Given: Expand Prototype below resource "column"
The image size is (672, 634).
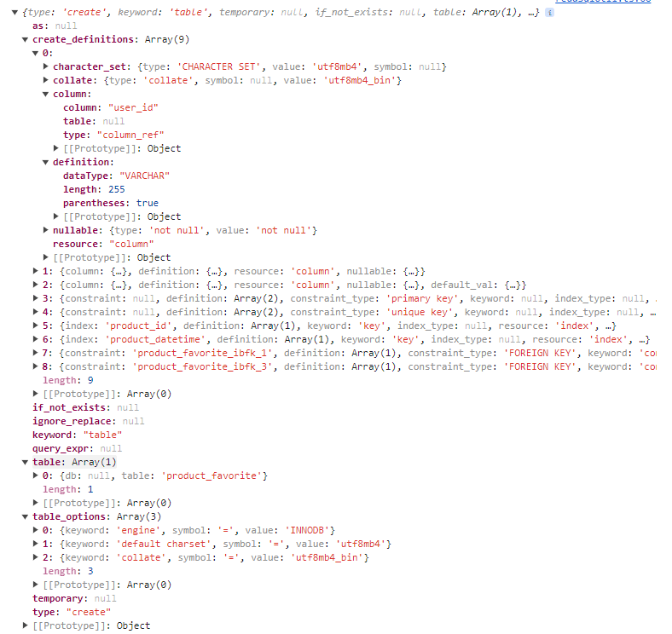Looking at the screenshot, I should pyautogui.click(x=46, y=257).
